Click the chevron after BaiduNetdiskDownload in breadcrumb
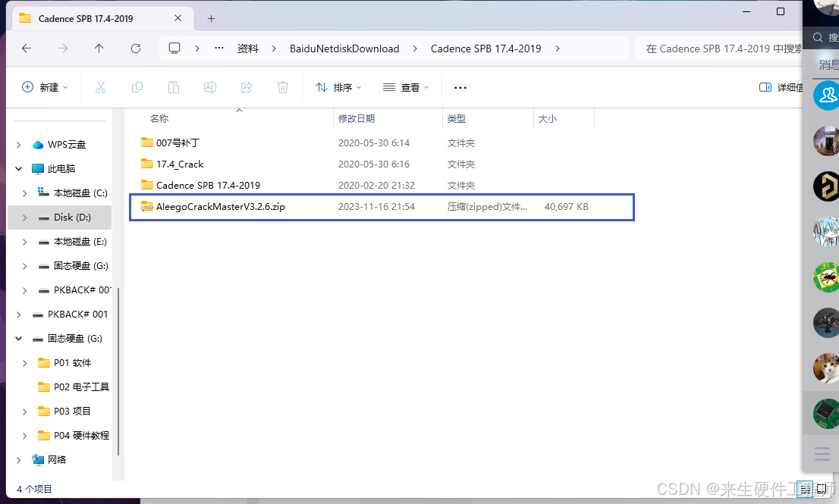Screen dimensions: 839x504 (x=415, y=49)
